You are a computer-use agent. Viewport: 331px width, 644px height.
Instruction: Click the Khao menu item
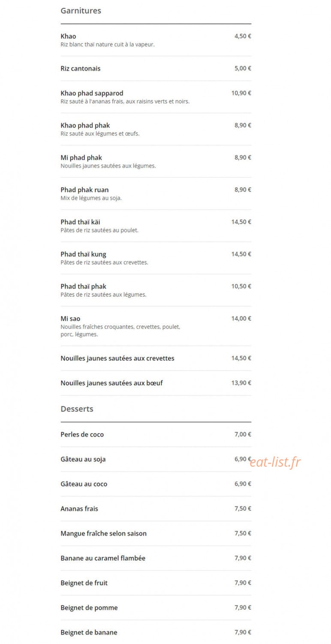click(x=156, y=40)
